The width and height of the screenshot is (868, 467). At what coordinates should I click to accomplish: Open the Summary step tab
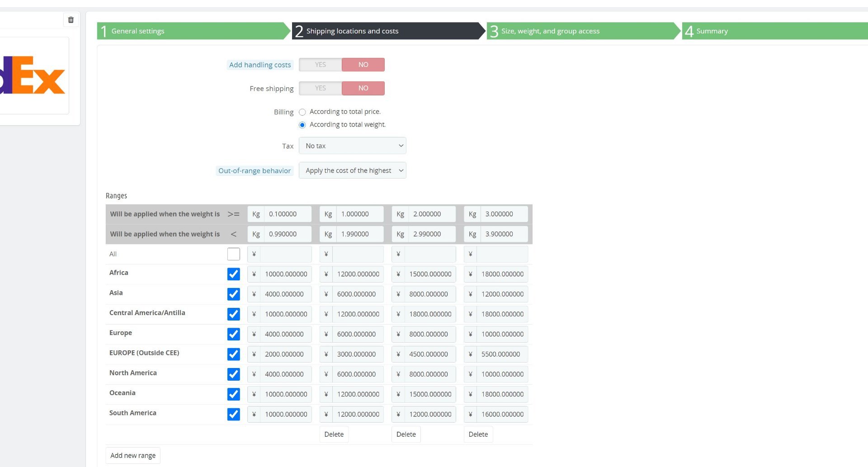tap(775, 31)
